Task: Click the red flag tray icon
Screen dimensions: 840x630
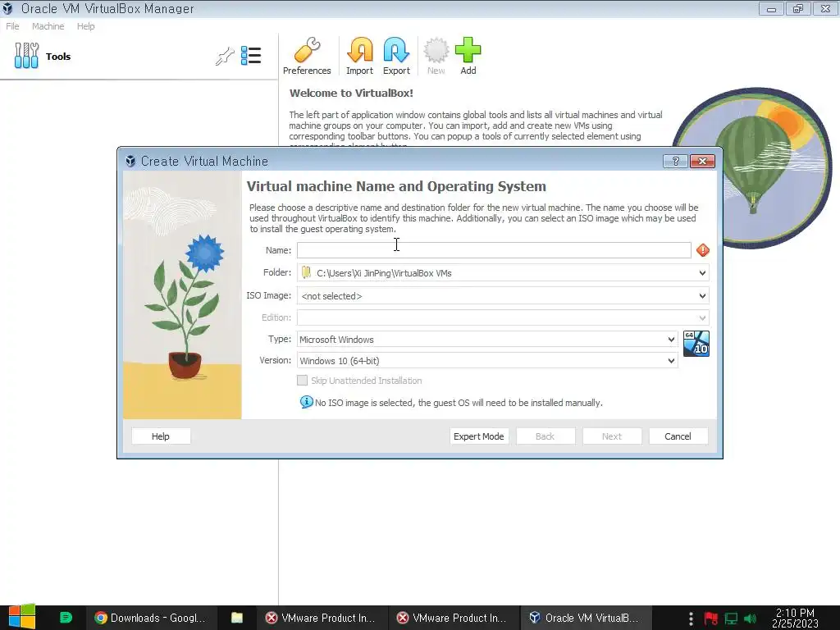Action: (x=711, y=619)
